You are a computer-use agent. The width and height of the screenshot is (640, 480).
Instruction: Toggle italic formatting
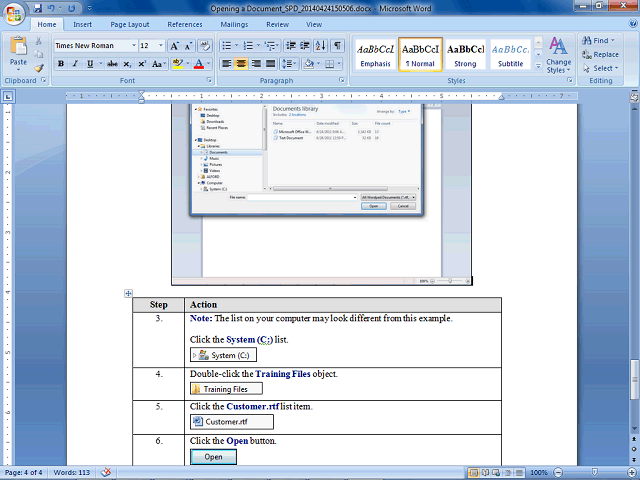[75, 64]
